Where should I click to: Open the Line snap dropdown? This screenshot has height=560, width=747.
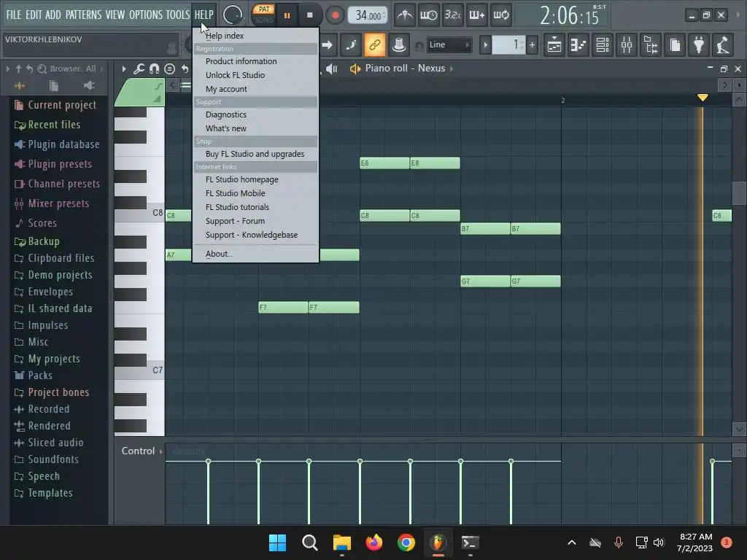pyautogui.click(x=449, y=44)
